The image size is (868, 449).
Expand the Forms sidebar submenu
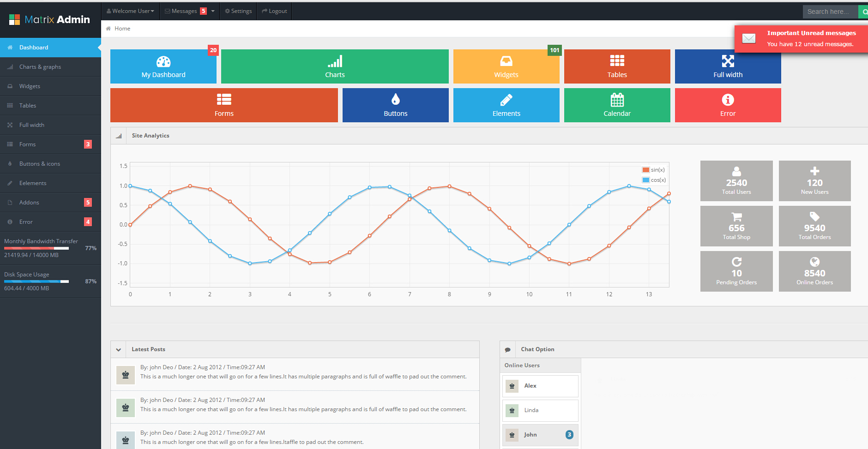pyautogui.click(x=50, y=144)
